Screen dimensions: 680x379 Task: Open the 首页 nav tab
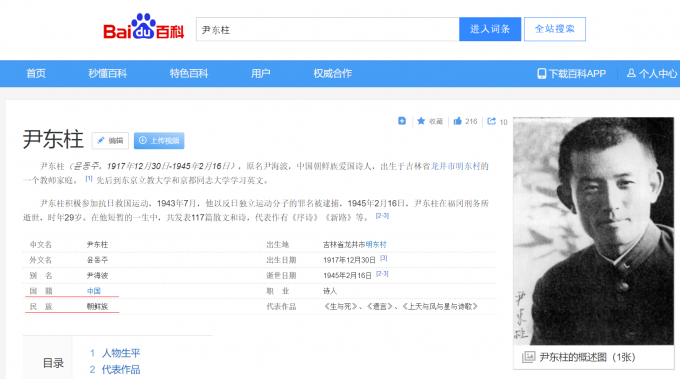coord(36,74)
